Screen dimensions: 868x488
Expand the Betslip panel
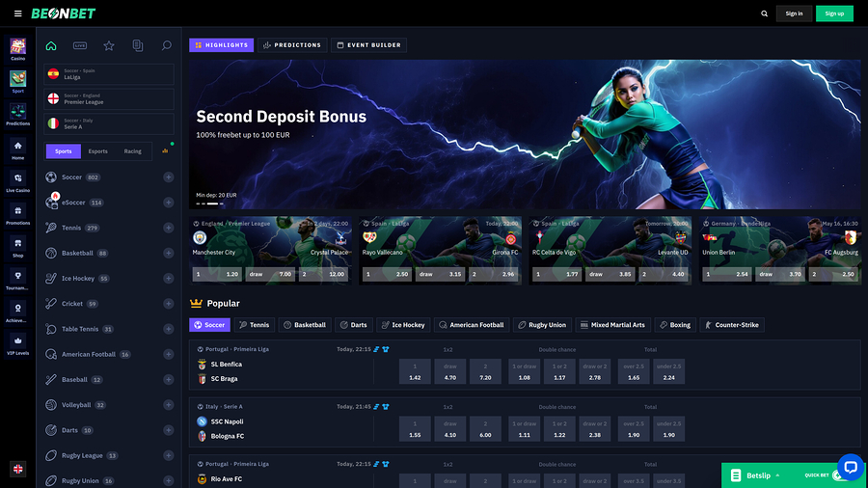click(758, 475)
